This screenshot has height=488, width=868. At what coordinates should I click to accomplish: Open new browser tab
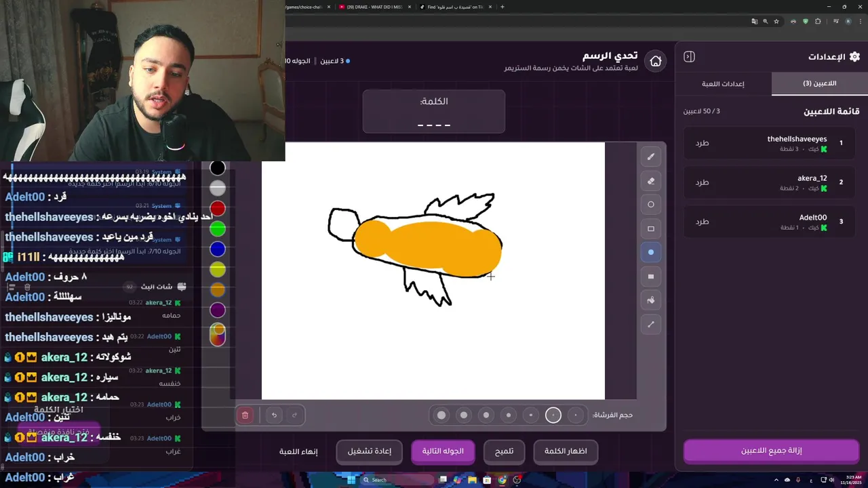[502, 7]
